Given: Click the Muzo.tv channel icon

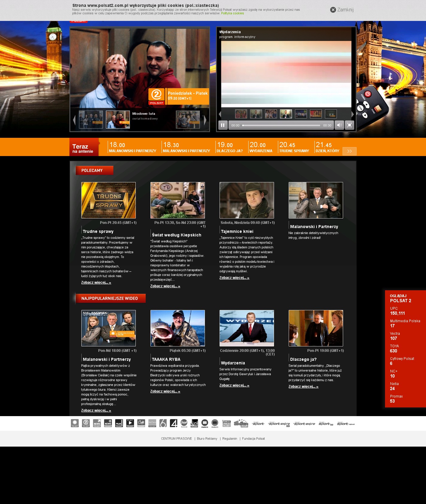Looking at the screenshot, I should [x=205, y=423].
